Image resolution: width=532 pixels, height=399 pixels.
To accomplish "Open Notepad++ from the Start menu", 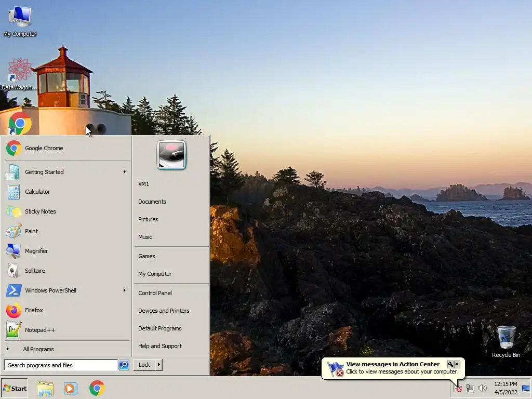I will pos(67,330).
